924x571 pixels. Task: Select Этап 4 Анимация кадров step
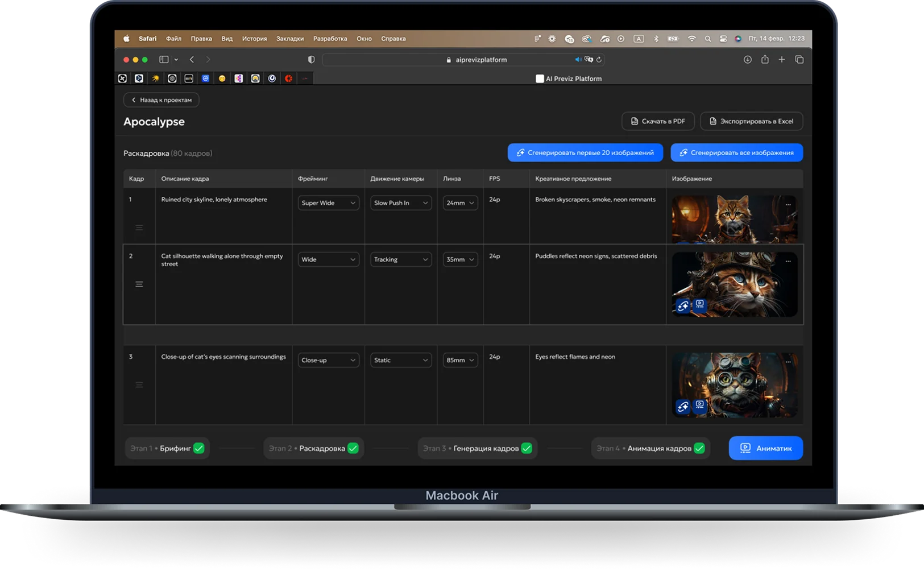tap(650, 448)
